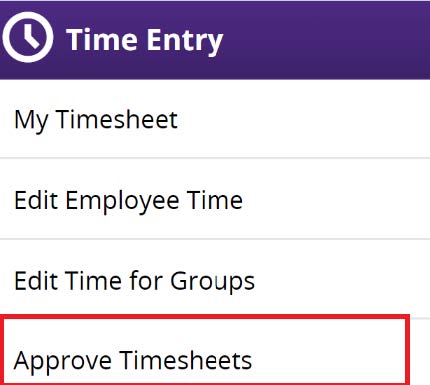
Task: Select the item above Approve Timesheets
Action: pos(215,277)
